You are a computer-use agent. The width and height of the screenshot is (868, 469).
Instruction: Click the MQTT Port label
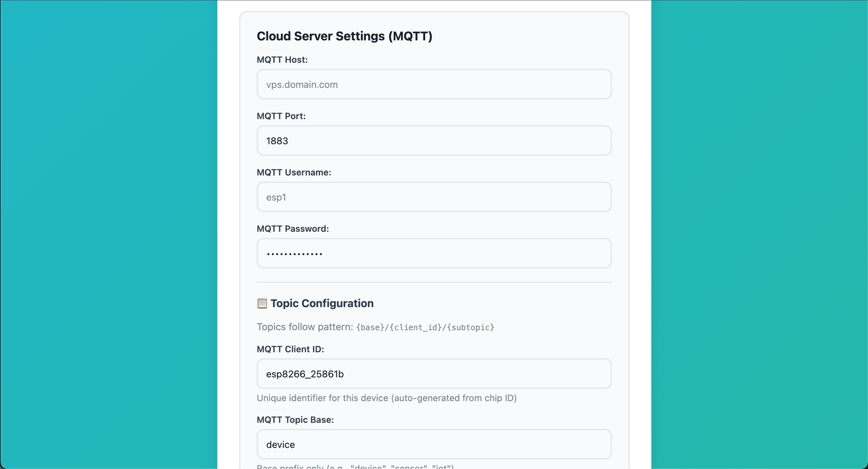(281, 116)
